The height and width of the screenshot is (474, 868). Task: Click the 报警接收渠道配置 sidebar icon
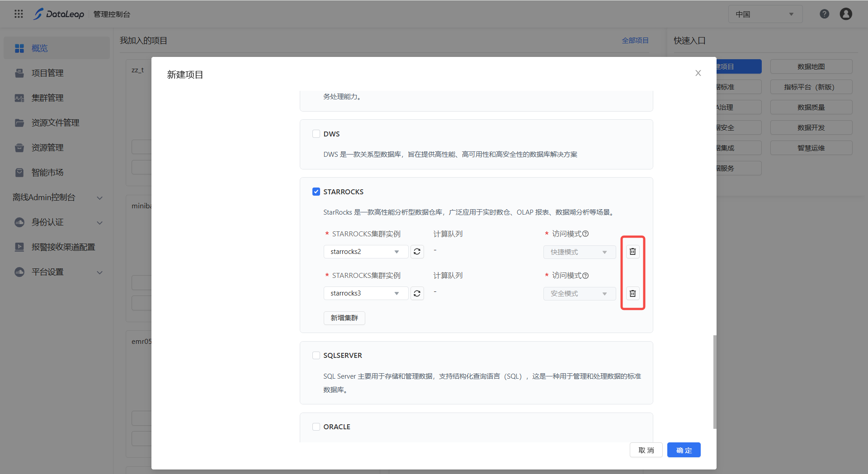(19, 247)
